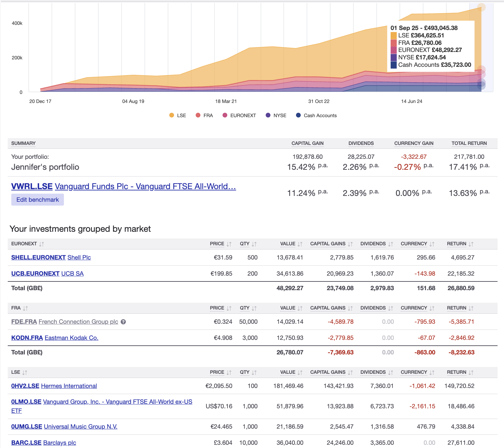The image size is (504, 448).
Task: Click help icon next to French Connection Group
Action: coord(123,322)
